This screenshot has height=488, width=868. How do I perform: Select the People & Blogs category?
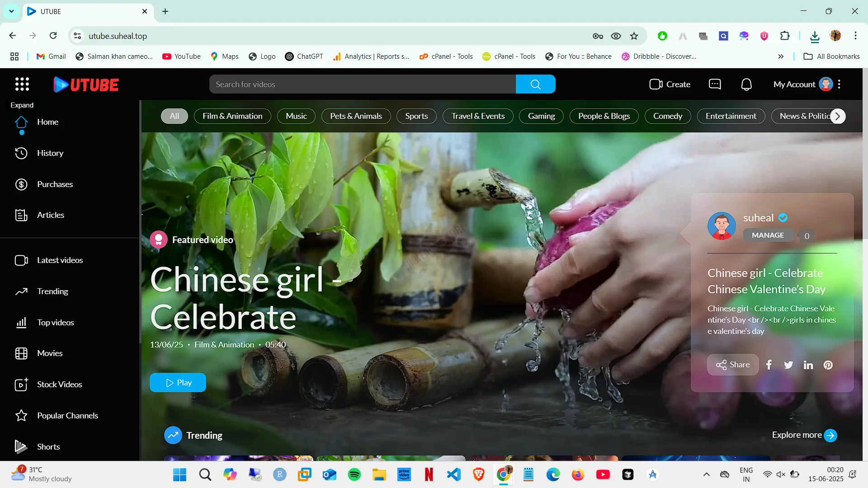[x=604, y=116]
